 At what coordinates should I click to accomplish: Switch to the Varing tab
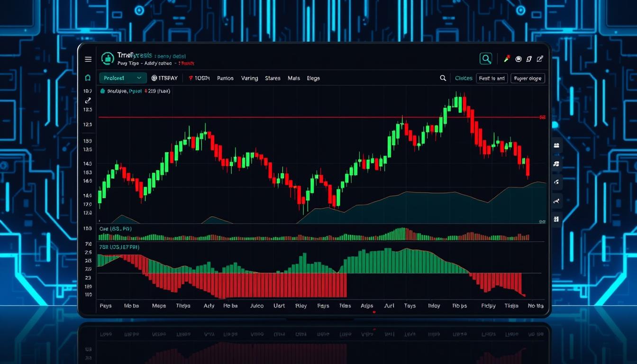click(249, 78)
